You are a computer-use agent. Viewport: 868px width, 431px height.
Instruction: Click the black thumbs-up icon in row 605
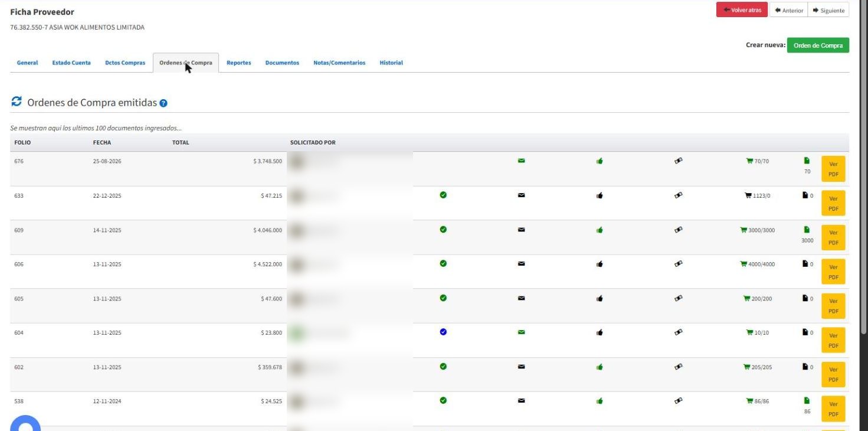click(x=600, y=298)
